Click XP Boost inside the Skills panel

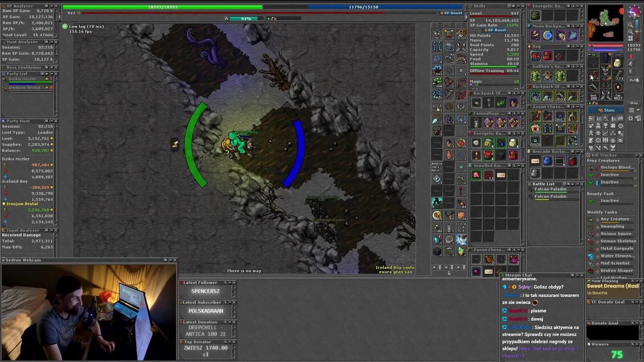pyautogui.click(x=494, y=30)
